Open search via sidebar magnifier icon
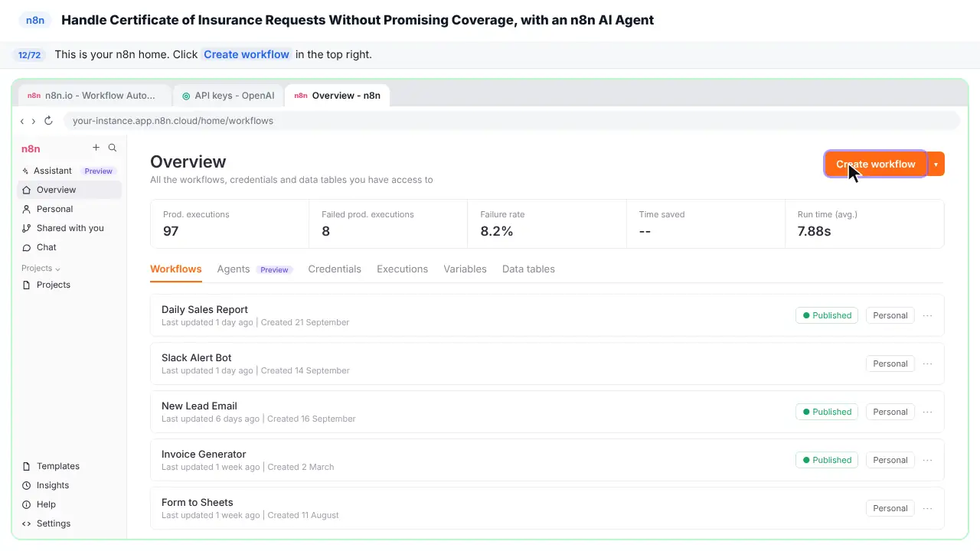Image resolution: width=980 pixels, height=551 pixels. (113, 148)
